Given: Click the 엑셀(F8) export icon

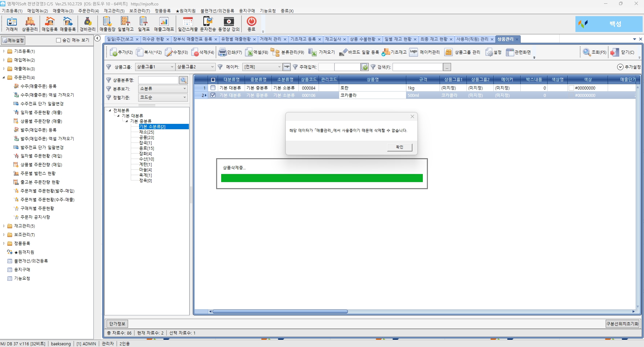Looking at the screenshot, I should pyautogui.click(x=256, y=52).
